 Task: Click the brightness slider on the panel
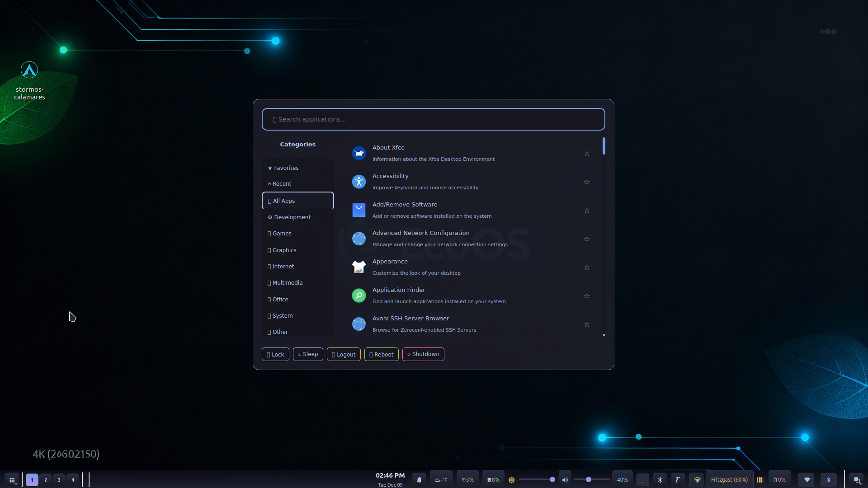click(x=537, y=480)
